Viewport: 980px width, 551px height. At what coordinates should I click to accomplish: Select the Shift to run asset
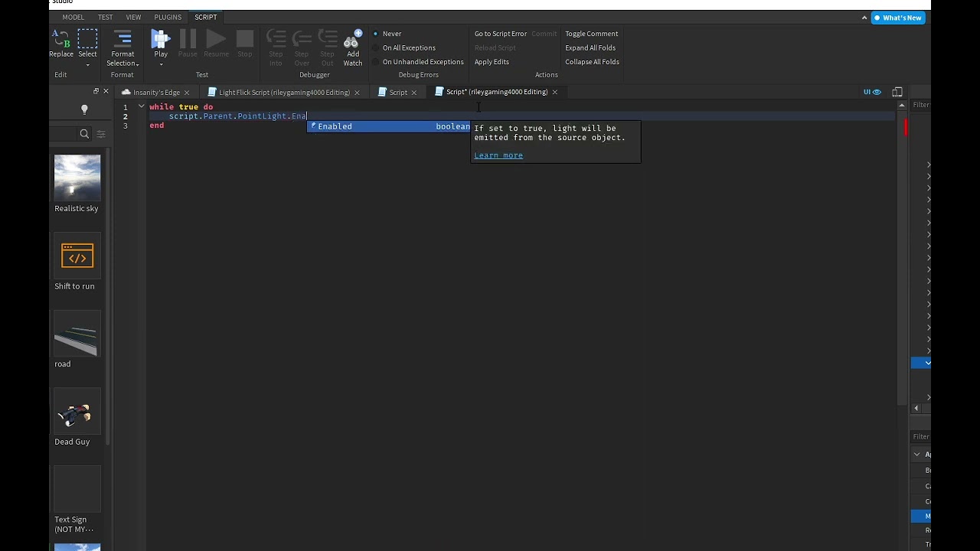(77, 256)
